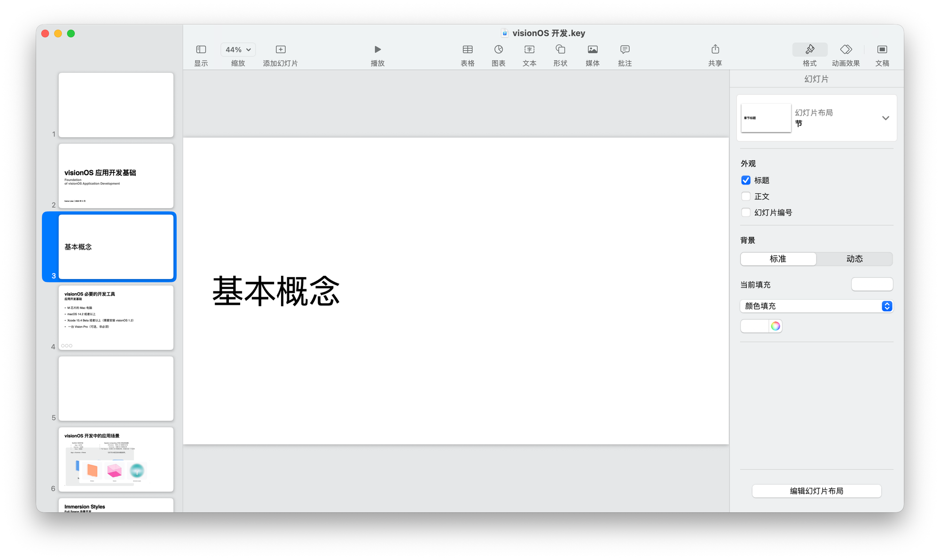Image resolution: width=940 pixels, height=560 pixels.
Task: Switch to the 动画效果 inspector tab
Action: (846, 49)
